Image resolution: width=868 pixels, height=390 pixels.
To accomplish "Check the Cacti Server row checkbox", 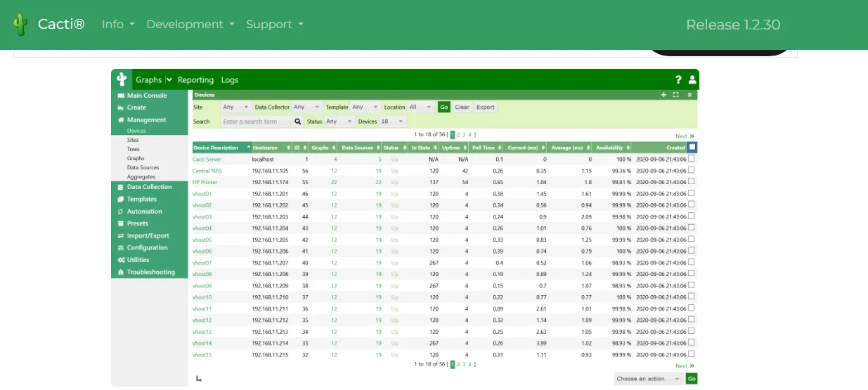I will pos(692,159).
